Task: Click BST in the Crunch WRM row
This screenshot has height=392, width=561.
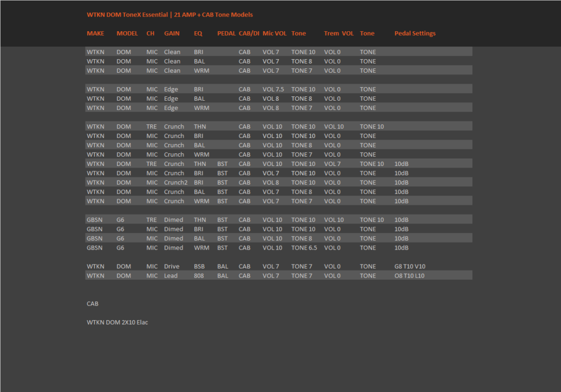Action: click(x=222, y=201)
